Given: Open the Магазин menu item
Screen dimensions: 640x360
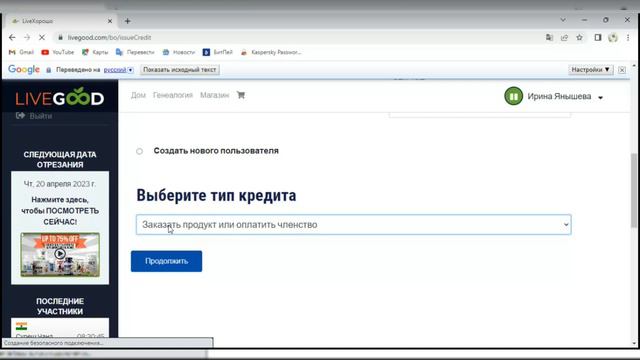Looking at the screenshot, I should tap(214, 95).
